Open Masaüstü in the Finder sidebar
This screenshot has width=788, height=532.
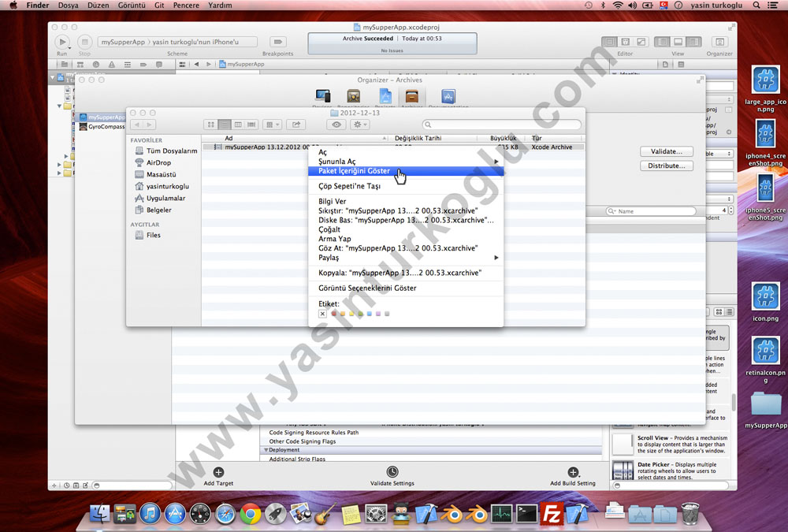156,174
